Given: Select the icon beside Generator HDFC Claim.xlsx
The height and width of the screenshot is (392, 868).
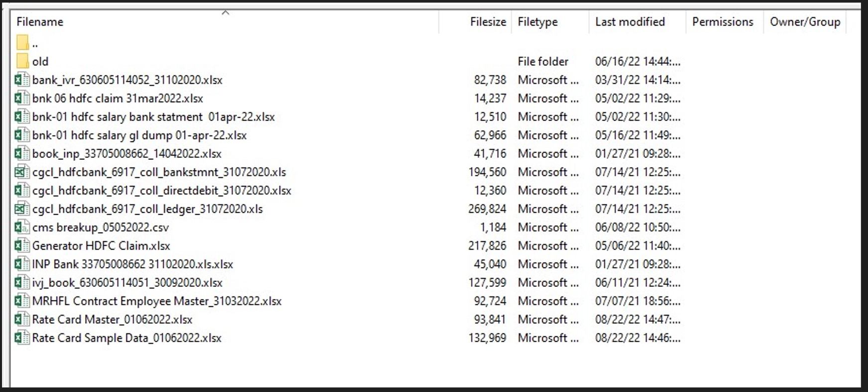Looking at the screenshot, I should pos(22,246).
